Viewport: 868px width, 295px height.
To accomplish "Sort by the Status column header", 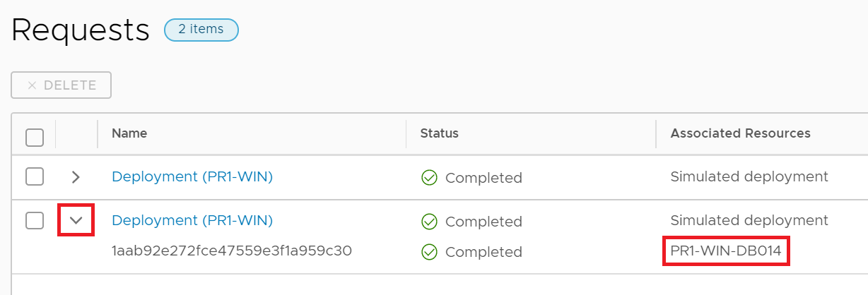I will (439, 133).
